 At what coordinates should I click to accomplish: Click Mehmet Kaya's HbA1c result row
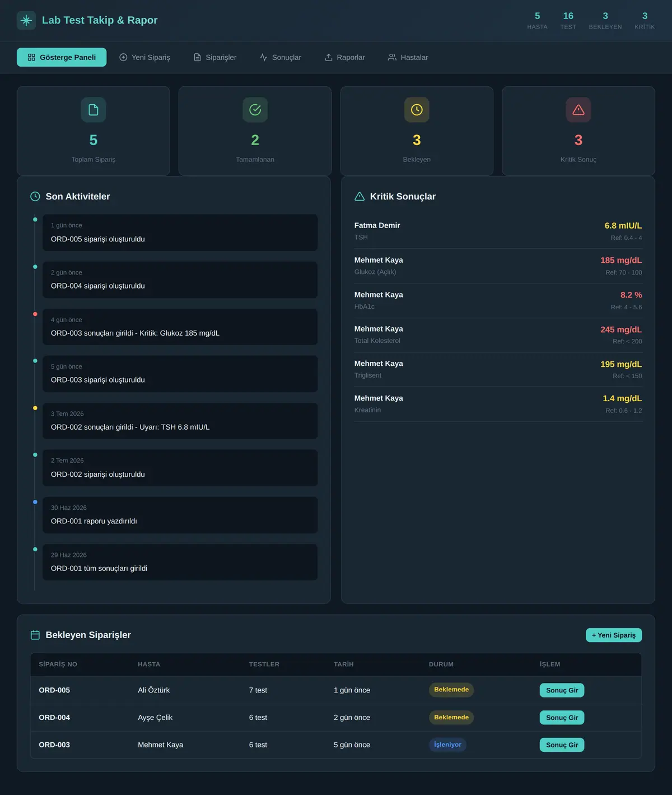(498, 301)
